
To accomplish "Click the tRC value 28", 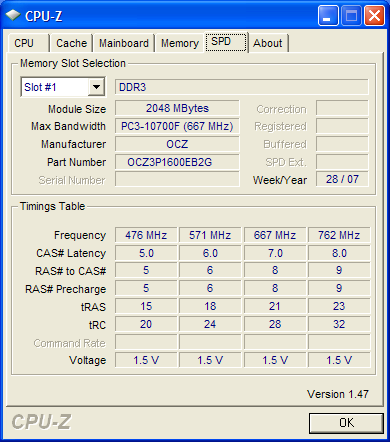I will click(275, 324).
